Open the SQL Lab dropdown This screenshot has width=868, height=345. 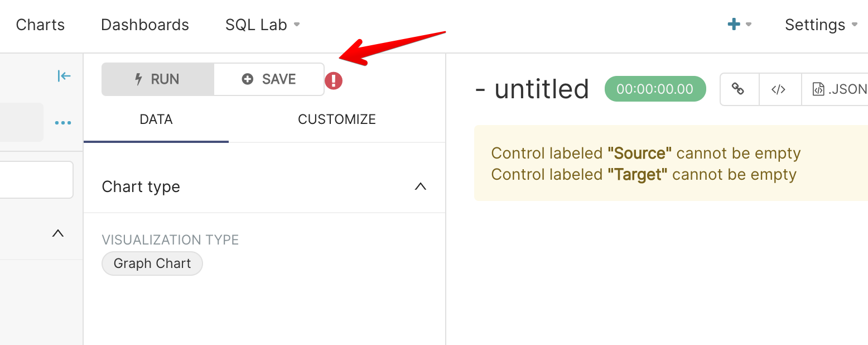(262, 25)
